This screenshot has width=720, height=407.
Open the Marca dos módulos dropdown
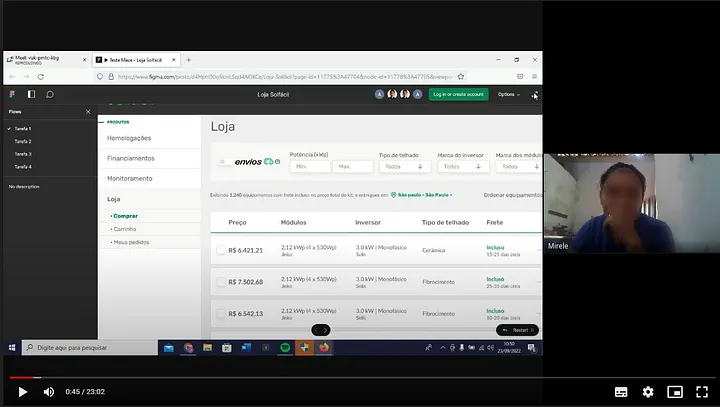[519, 167]
